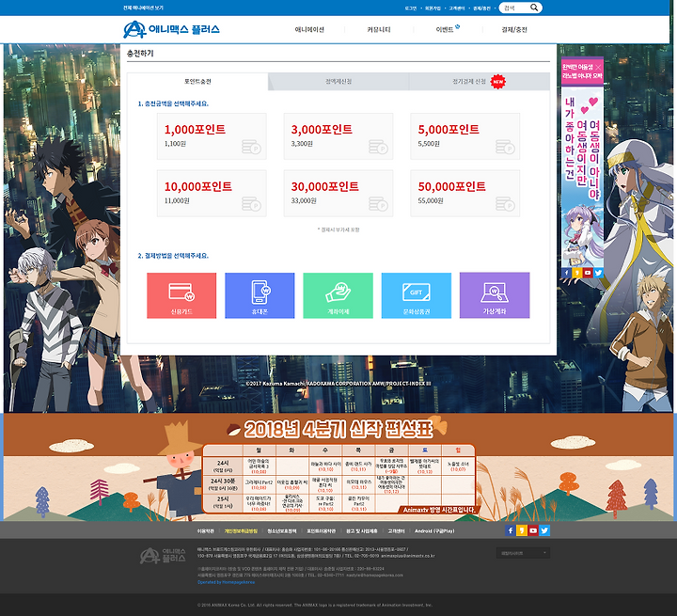Viewport: 677px width, 616px height.
Task: Click the footer YouTube icon
Action: tap(533, 530)
